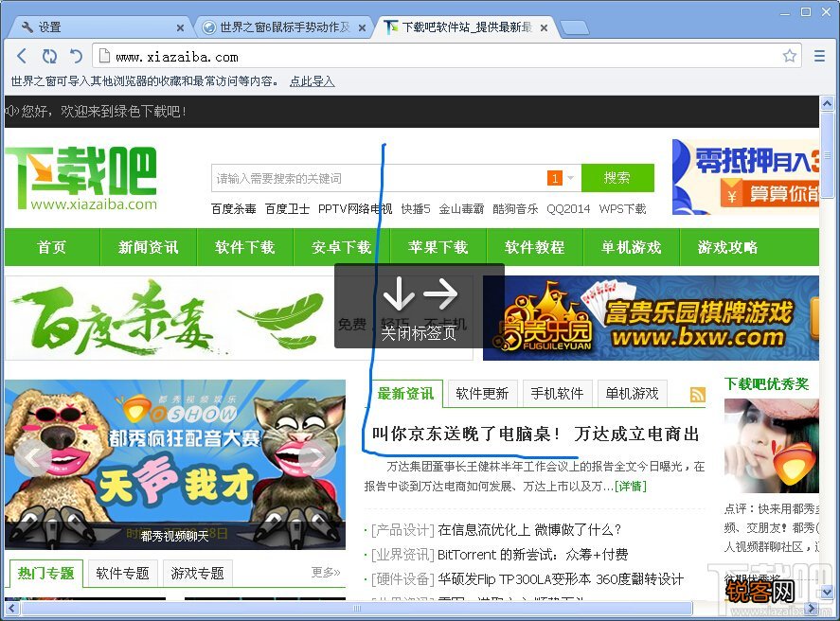Open 苹果下载 navigation item
This screenshot has width=840, height=621.
point(438,247)
